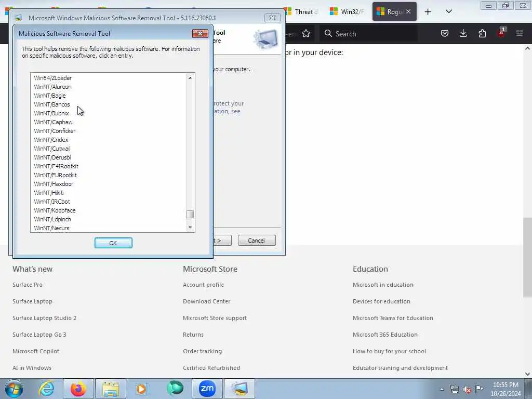Open Surface Laptop Go 3 link
The image size is (532, 399).
(x=39, y=335)
